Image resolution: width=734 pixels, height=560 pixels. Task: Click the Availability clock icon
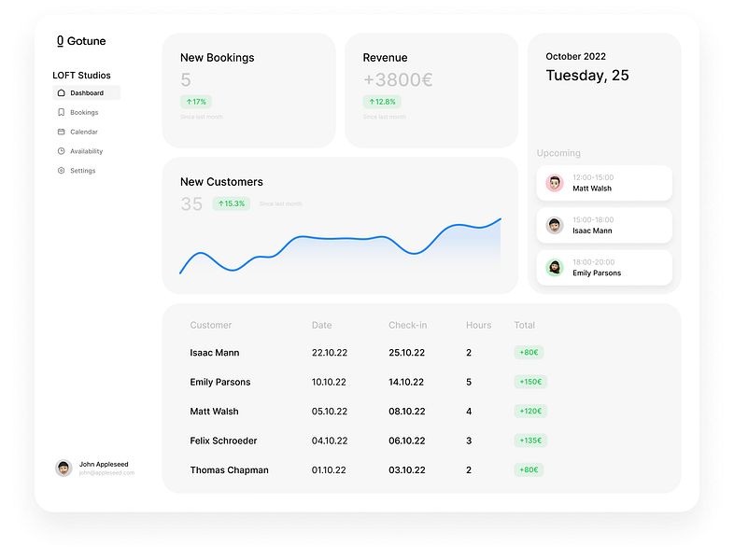point(61,151)
